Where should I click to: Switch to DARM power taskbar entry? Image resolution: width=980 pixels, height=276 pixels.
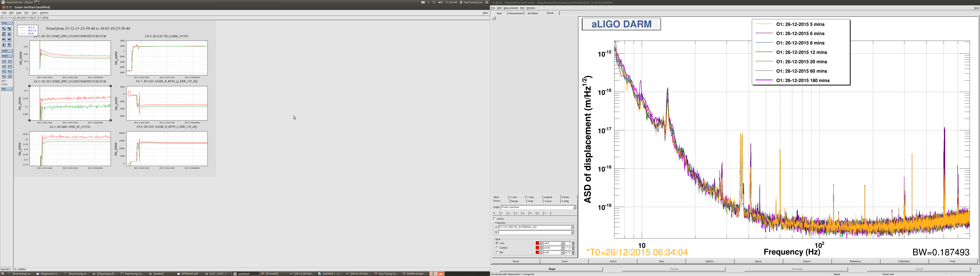(415, 274)
